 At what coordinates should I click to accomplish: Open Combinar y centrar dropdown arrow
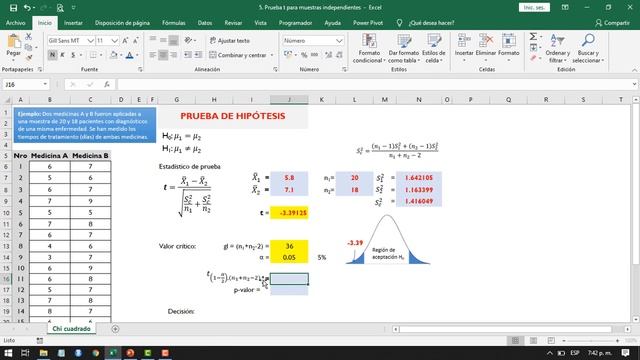tap(272, 55)
